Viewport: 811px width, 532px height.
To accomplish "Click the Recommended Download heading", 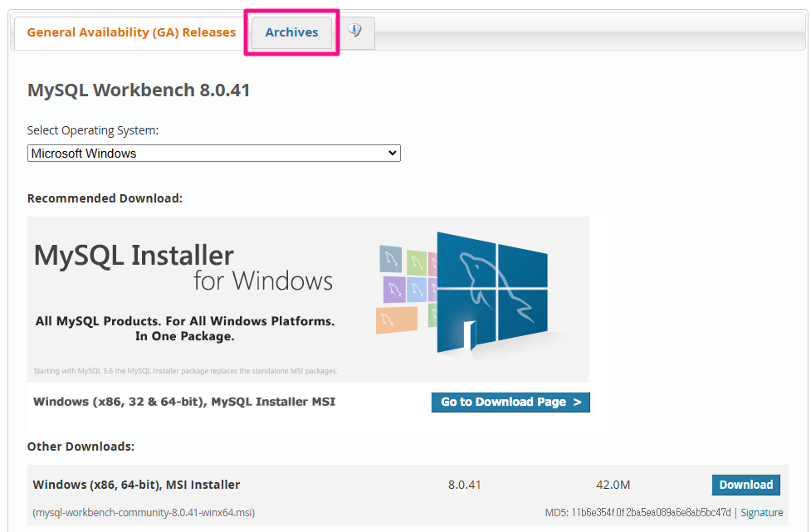I will click(x=105, y=198).
